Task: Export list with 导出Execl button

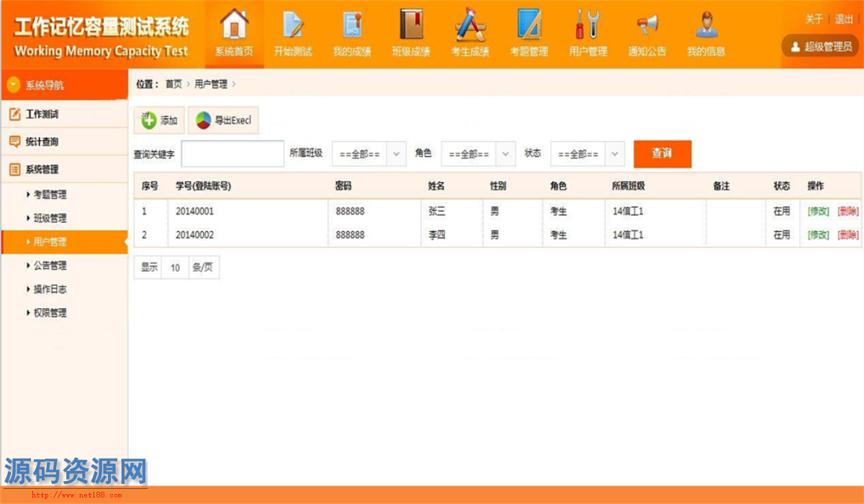Action: coord(223,120)
